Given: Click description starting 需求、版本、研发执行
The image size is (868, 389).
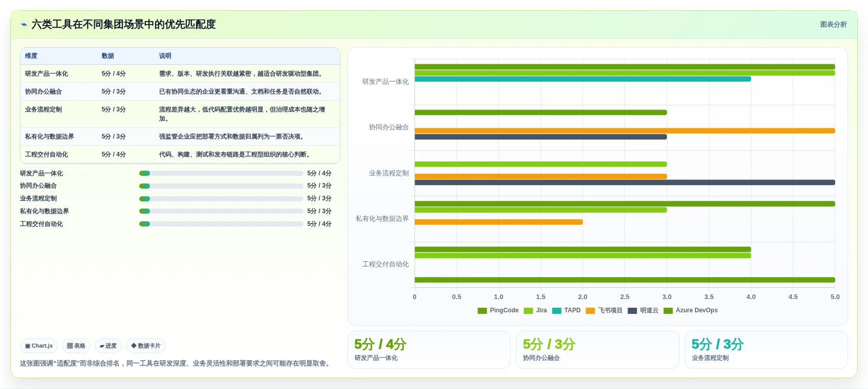Looking at the screenshot, I should [242, 74].
